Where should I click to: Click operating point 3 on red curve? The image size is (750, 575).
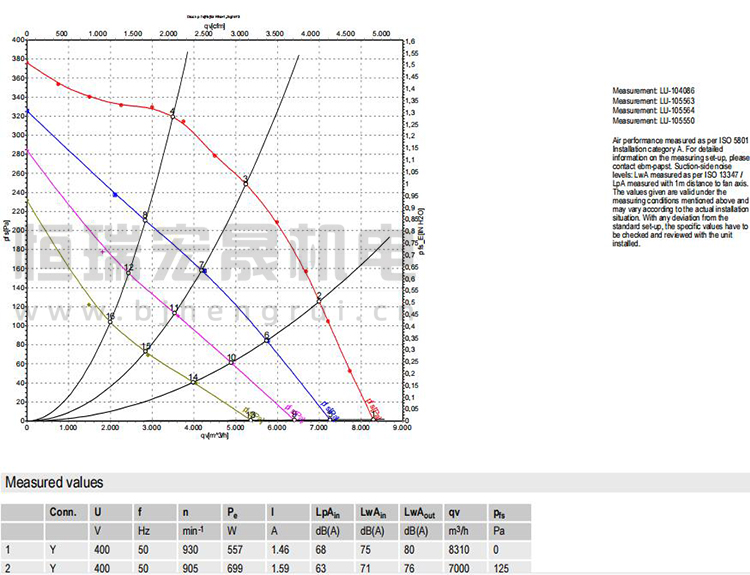pos(245,182)
